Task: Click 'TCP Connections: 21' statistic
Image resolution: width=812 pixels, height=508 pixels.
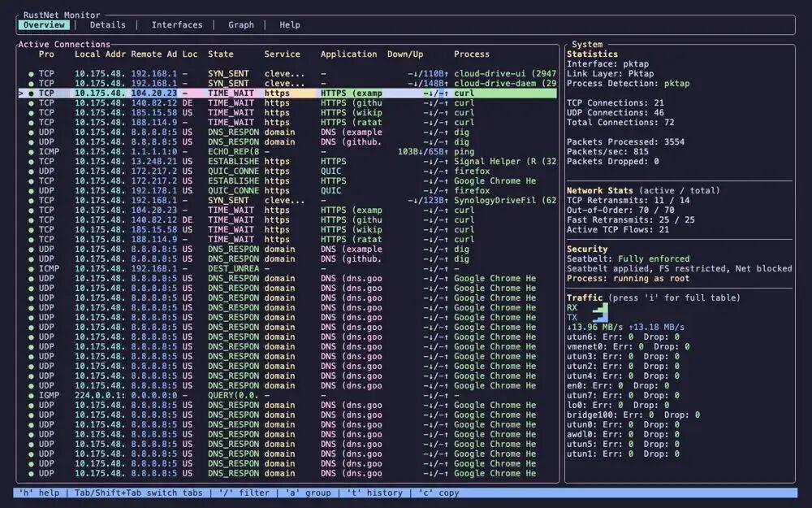Action: click(x=615, y=102)
